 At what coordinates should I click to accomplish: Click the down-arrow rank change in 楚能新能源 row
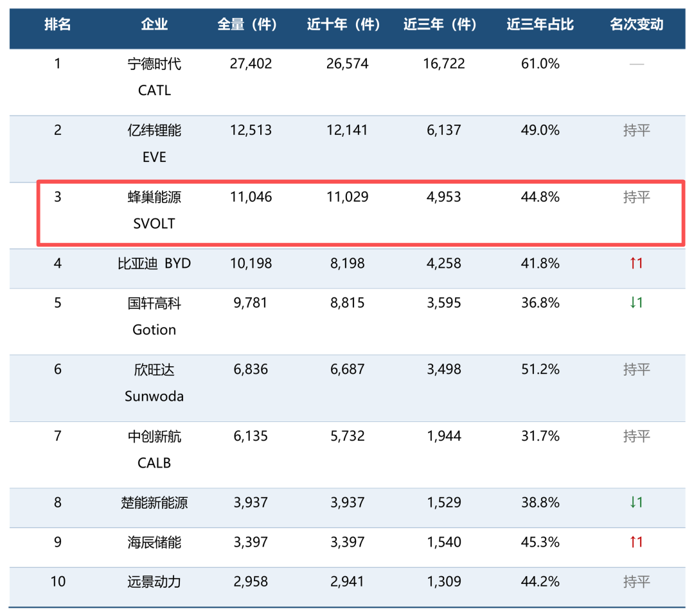(x=636, y=502)
